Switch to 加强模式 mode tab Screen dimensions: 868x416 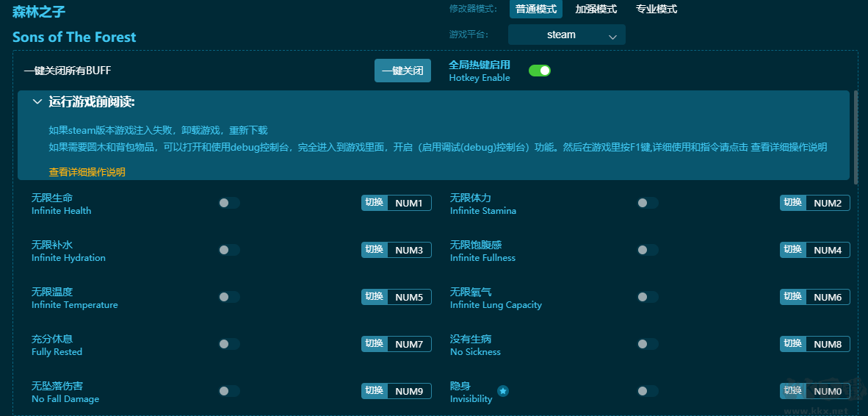pyautogui.click(x=596, y=9)
